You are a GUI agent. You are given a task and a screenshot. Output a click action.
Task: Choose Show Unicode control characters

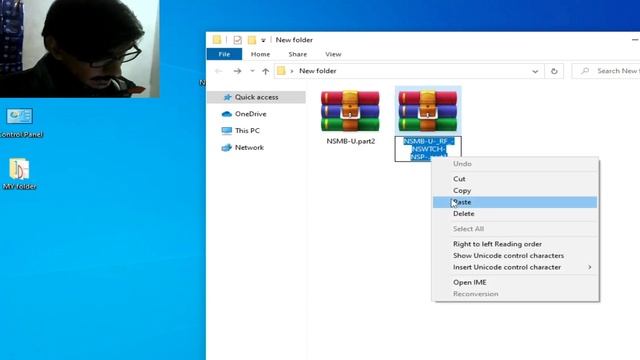[x=515, y=256]
